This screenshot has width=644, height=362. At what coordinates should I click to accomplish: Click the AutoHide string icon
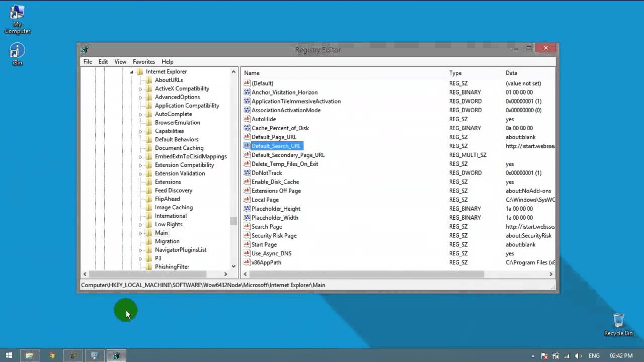[247, 119]
